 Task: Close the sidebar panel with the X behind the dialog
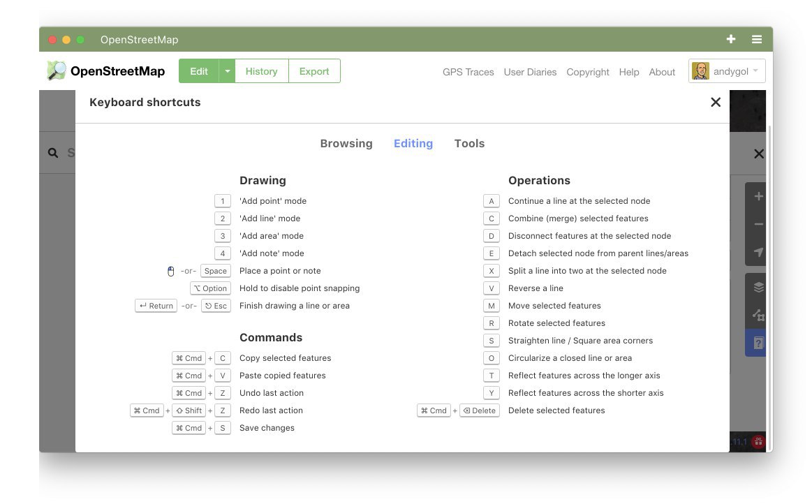(x=759, y=154)
